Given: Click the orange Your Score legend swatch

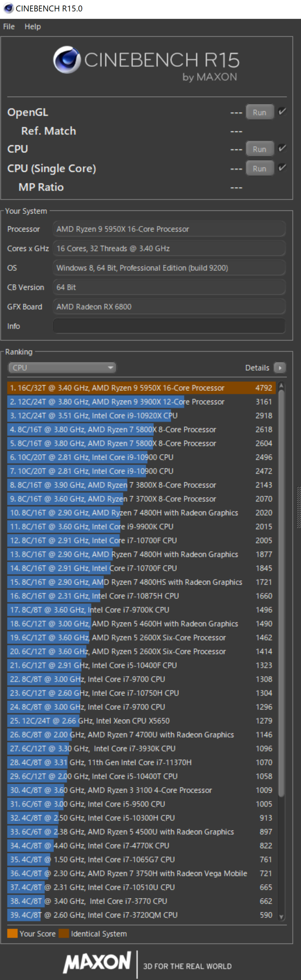Looking at the screenshot, I should click(x=13, y=934).
